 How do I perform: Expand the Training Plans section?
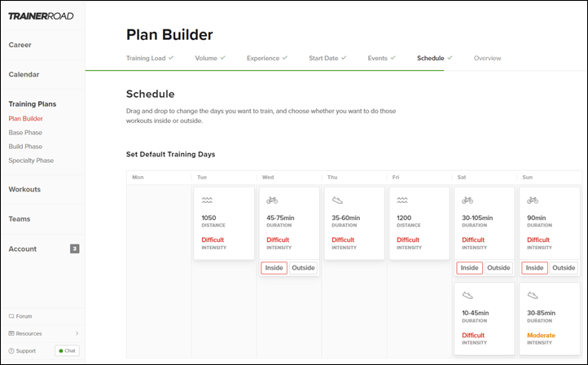point(33,104)
